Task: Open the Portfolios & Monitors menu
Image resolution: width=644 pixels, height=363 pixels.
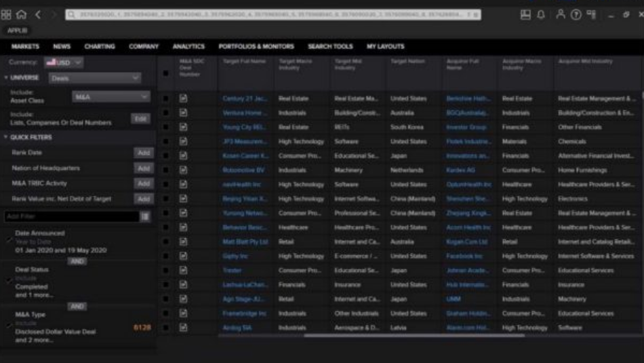Action: 256,47
